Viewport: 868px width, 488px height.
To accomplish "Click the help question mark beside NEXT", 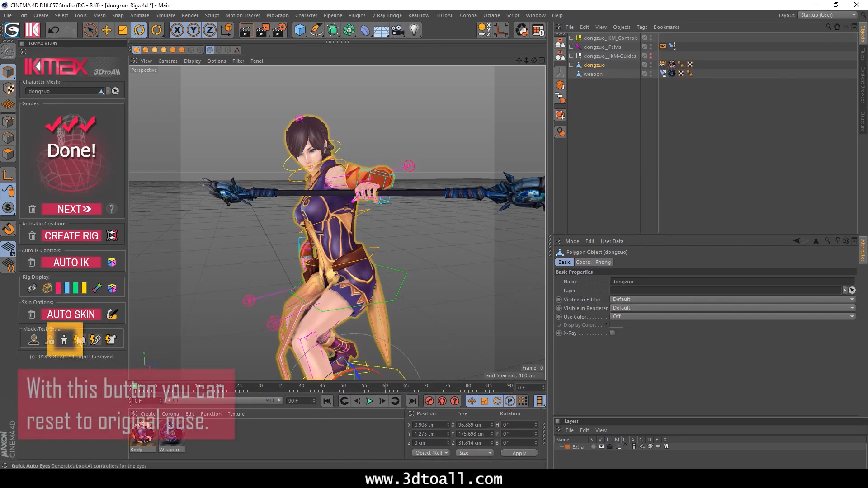I will pos(111,209).
